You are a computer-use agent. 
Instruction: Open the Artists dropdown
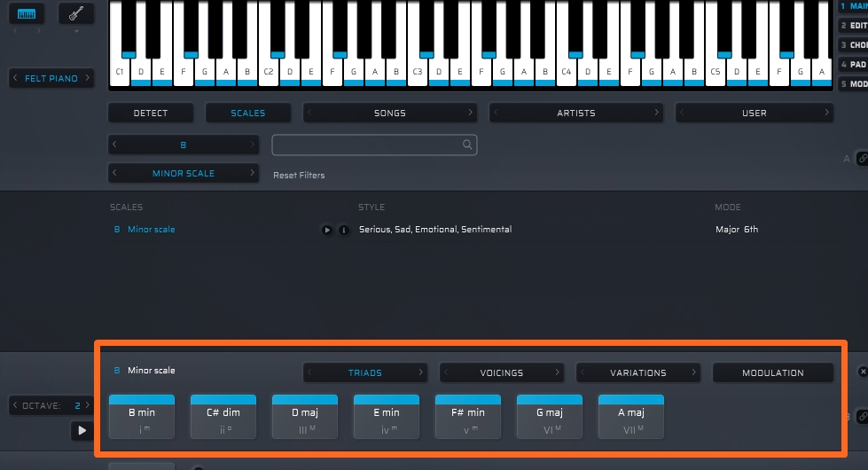(x=575, y=113)
